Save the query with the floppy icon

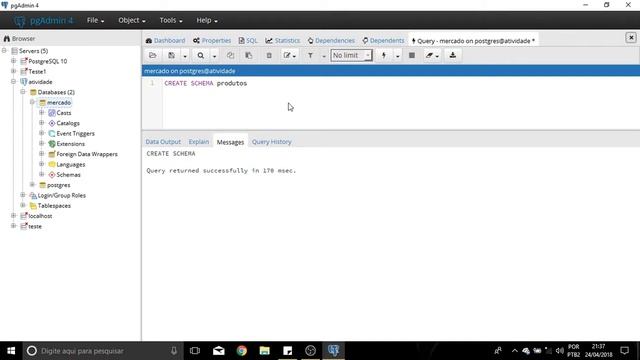[171, 56]
